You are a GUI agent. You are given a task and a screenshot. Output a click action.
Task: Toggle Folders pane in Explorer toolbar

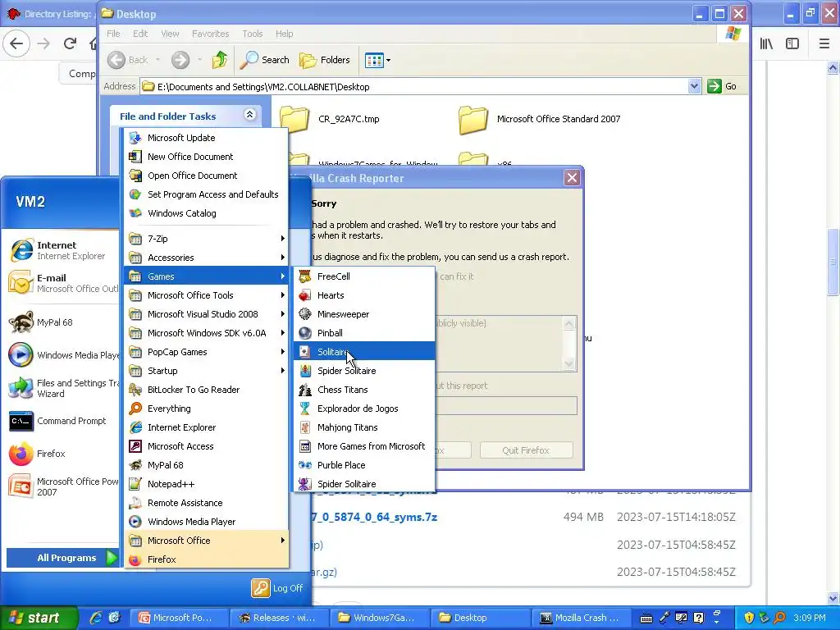[325, 60]
